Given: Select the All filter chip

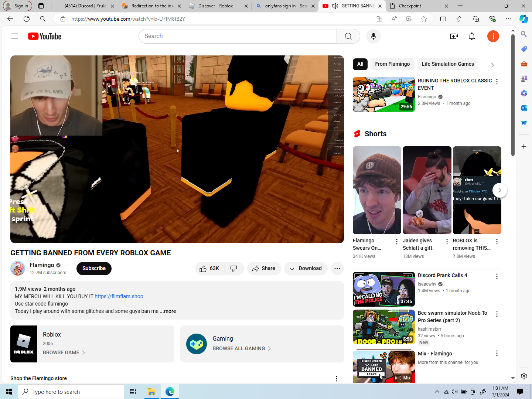Looking at the screenshot, I should 360,64.
